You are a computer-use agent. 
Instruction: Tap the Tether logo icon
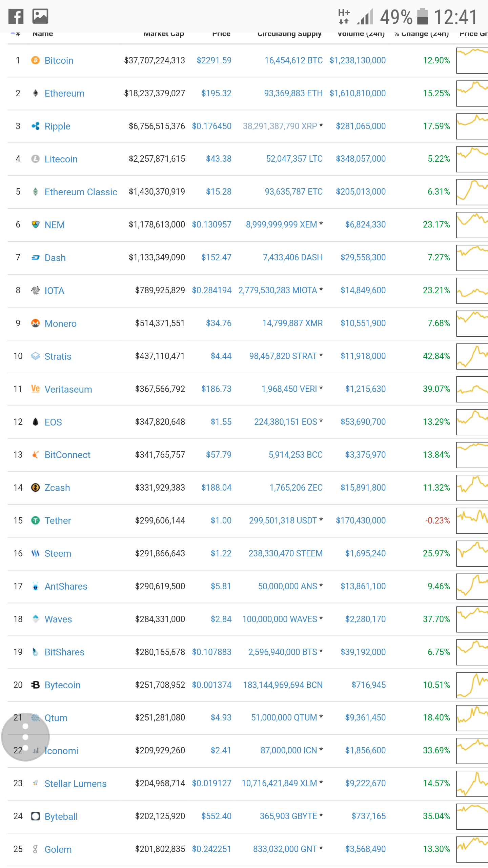35,520
